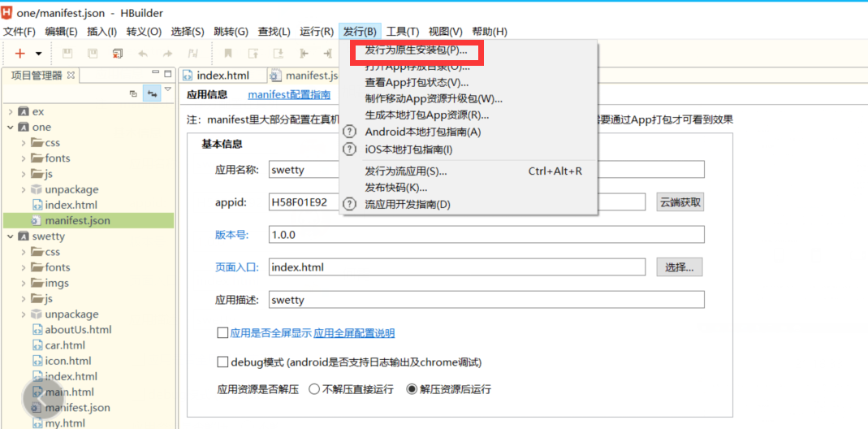Click 云端获取 button
868x429 pixels.
(680, 202)
